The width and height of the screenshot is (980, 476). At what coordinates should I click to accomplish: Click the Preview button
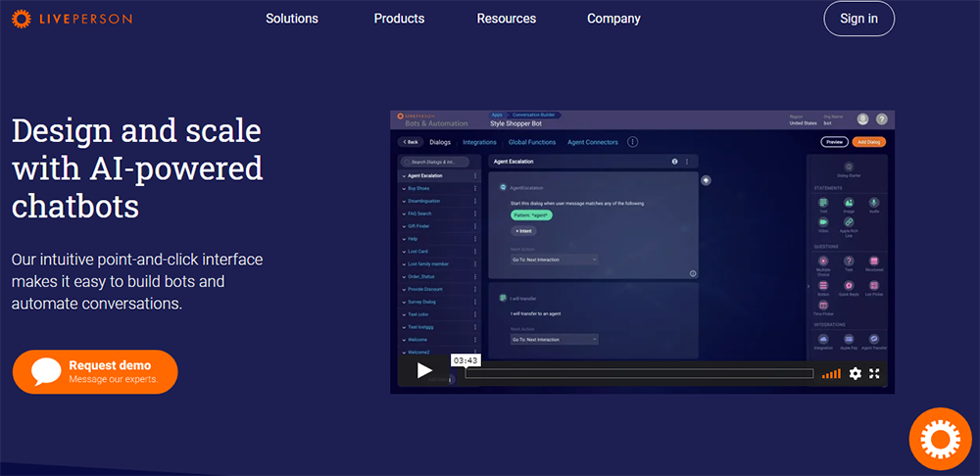point(834,142)
